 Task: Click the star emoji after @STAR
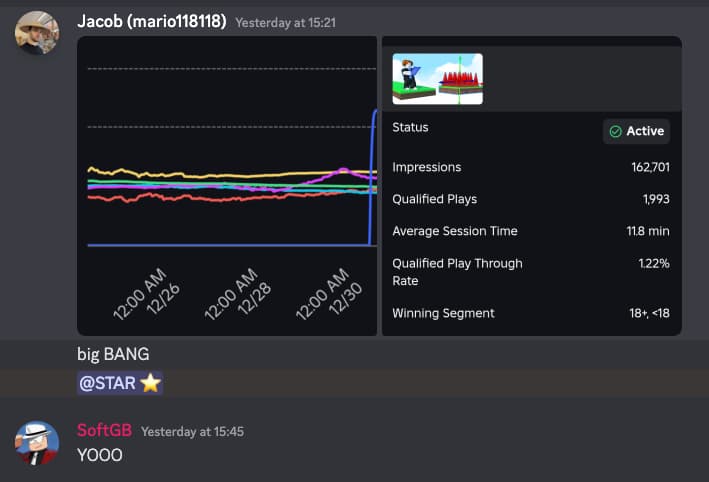pos(150,383)
